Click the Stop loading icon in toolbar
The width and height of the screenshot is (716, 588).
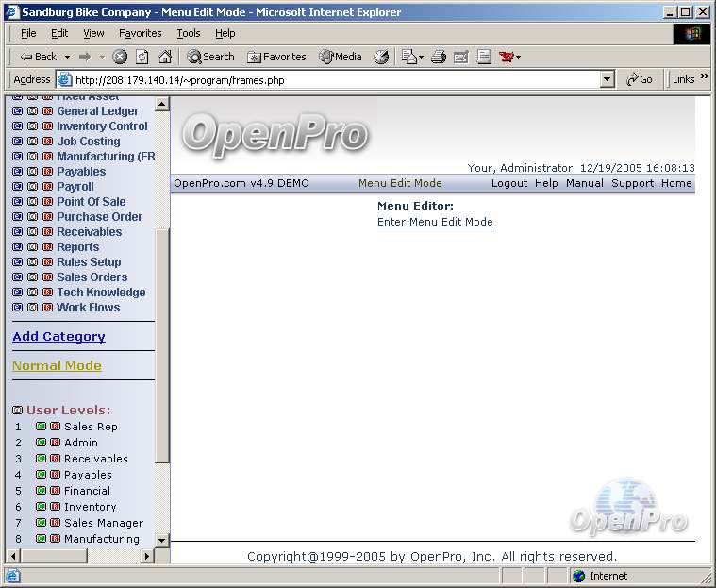(x=120, y=57)
